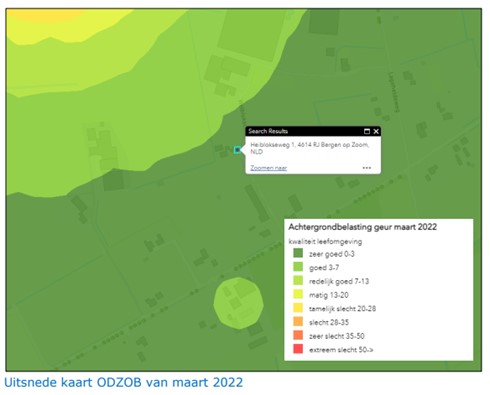This screenshot has width=490, height=395.
Task: Select the 'extreem slecht 50->' red swatch
Action: (x=298, y=349)
